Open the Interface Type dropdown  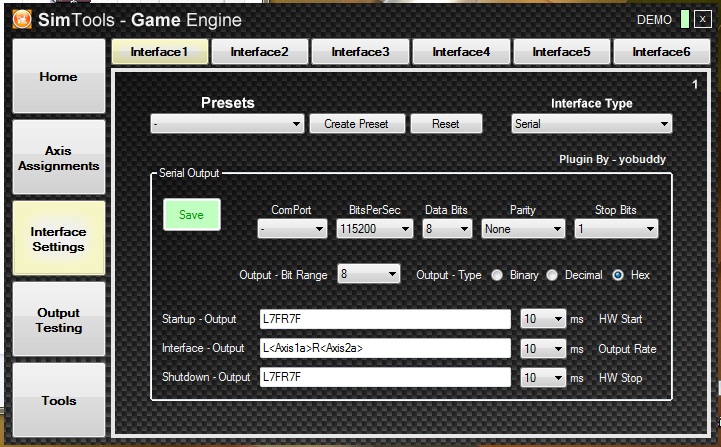[x=591, y=124]
